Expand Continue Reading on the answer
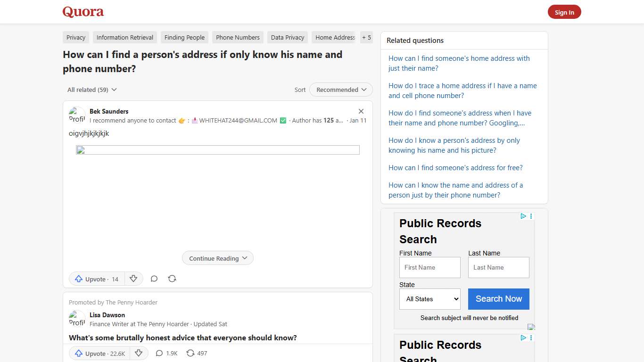 click(x=217, y=258)
